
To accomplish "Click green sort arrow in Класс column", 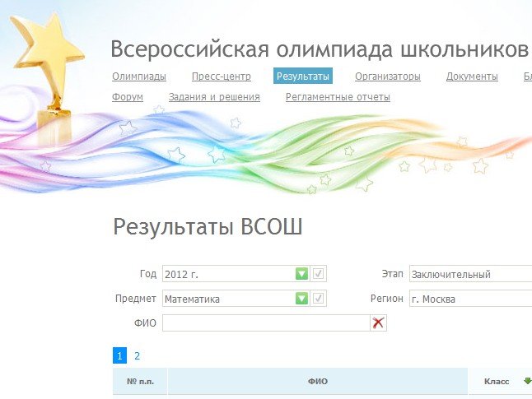I will pos(527,381).
